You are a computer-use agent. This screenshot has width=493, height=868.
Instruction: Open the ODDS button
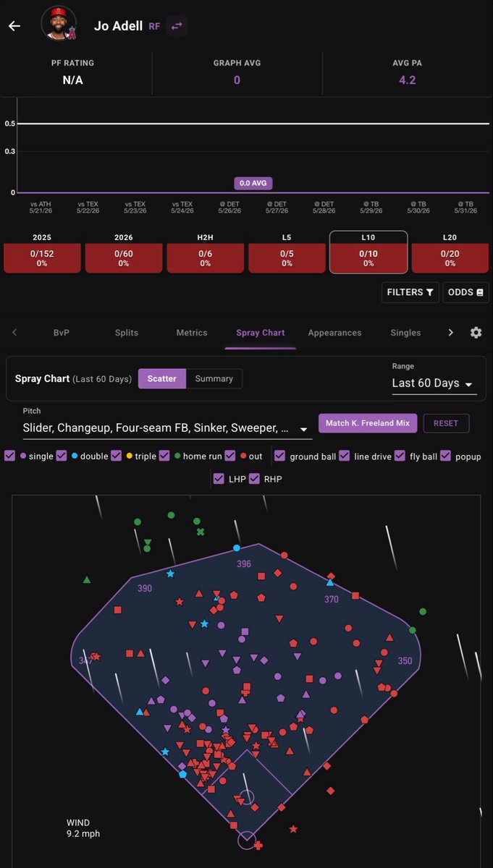[465, 292]
